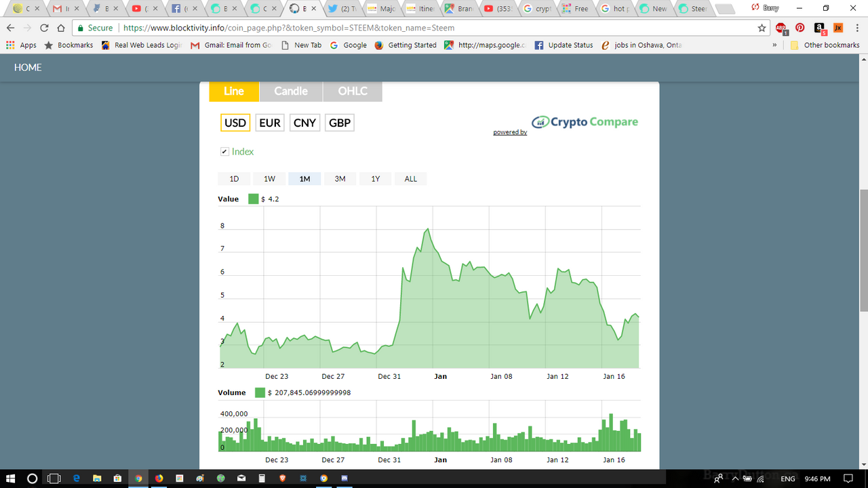Click the 'powered by' link
Viewport: 868px width, 488px height.
[x=510, y=132]
